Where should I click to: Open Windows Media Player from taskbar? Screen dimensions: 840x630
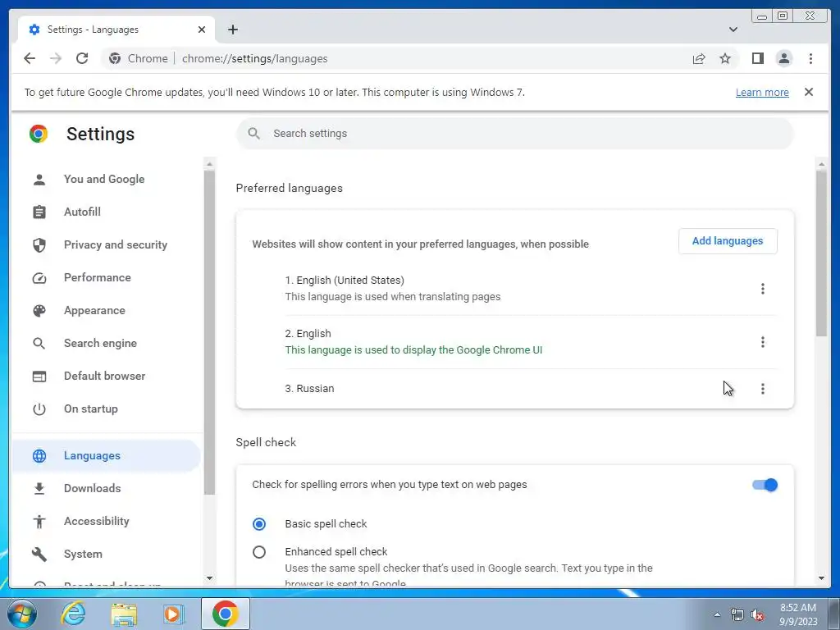(174, 614)
